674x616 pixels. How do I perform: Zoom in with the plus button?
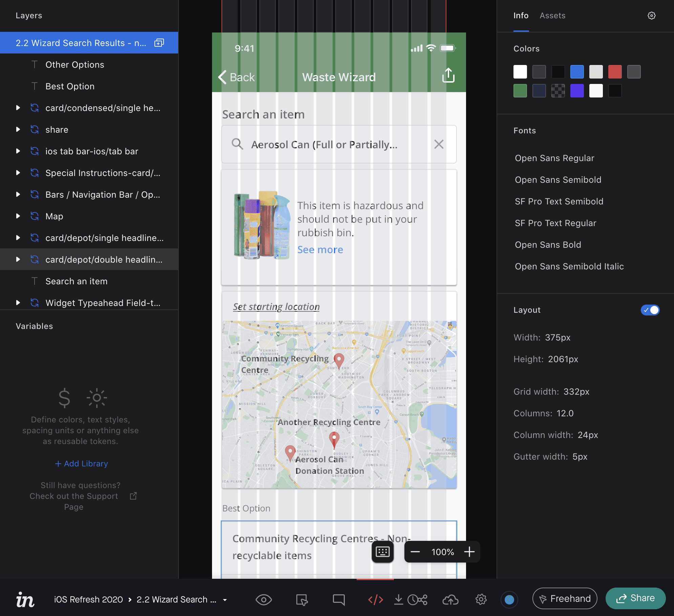click(x=469, y=552)
